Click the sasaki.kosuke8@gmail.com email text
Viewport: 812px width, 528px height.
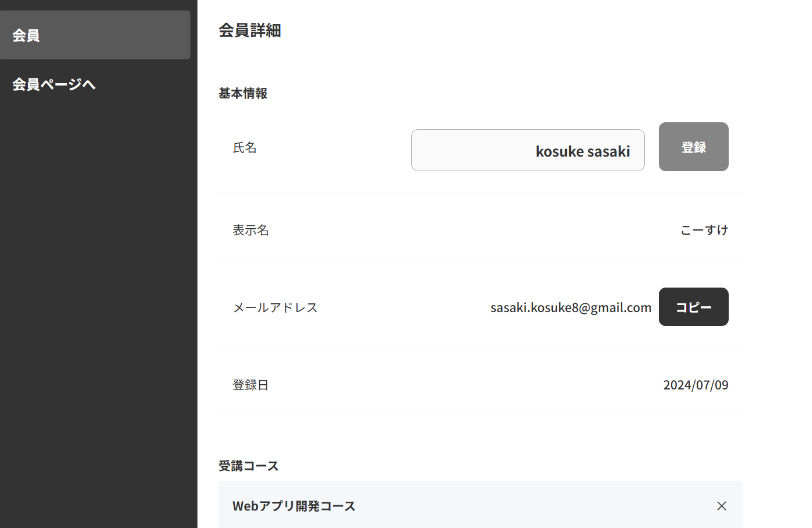pos(570,307)
